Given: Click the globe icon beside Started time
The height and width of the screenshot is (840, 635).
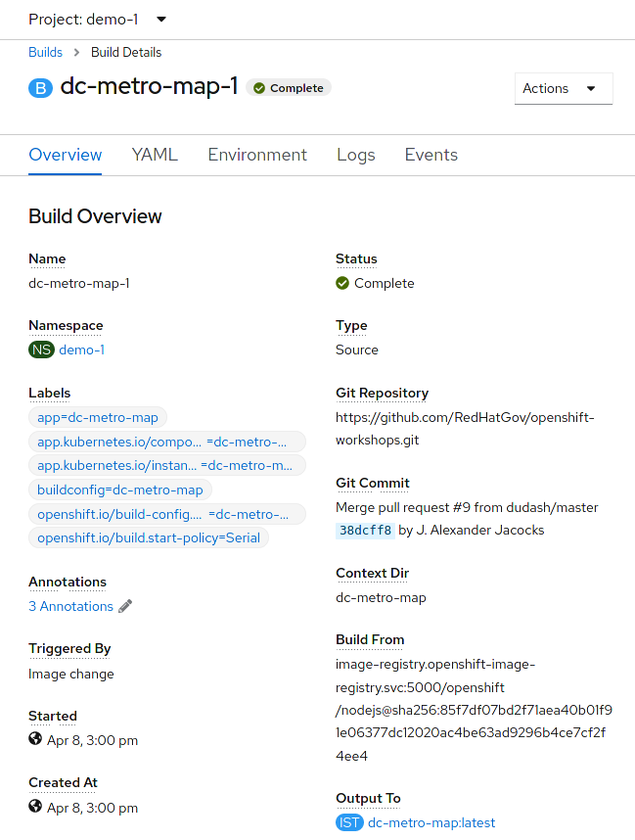Looking at the screenshot, I should [35, 739].
